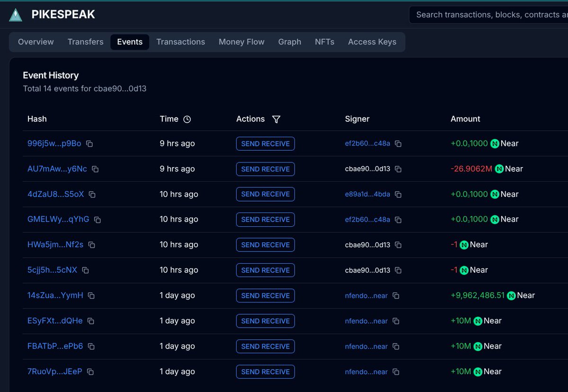Screen dimensions: 568x392
Task: Click the Pikespeak mountain logo icon
Action: (x=16, y=15)
